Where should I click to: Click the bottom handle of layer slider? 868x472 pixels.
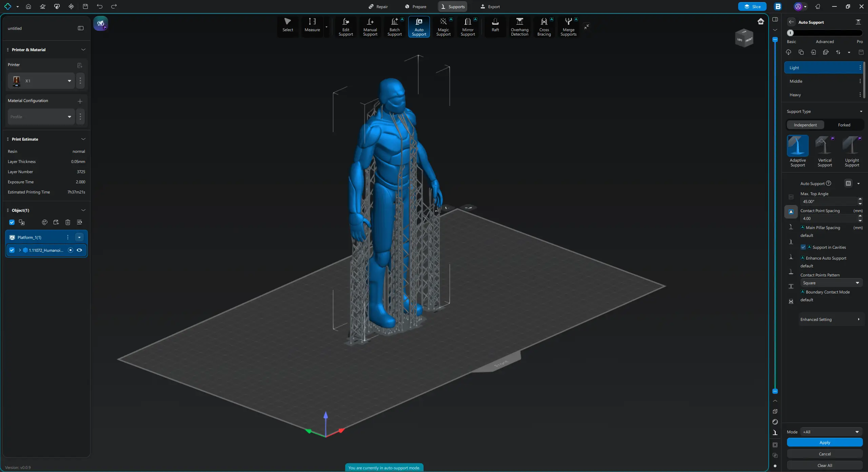click(x=775, y=391)
